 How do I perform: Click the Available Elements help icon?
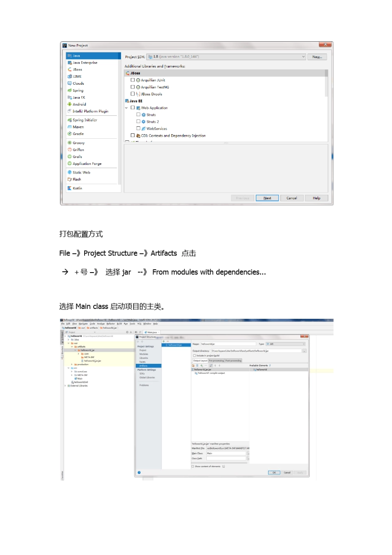click(x=270, y=365)
